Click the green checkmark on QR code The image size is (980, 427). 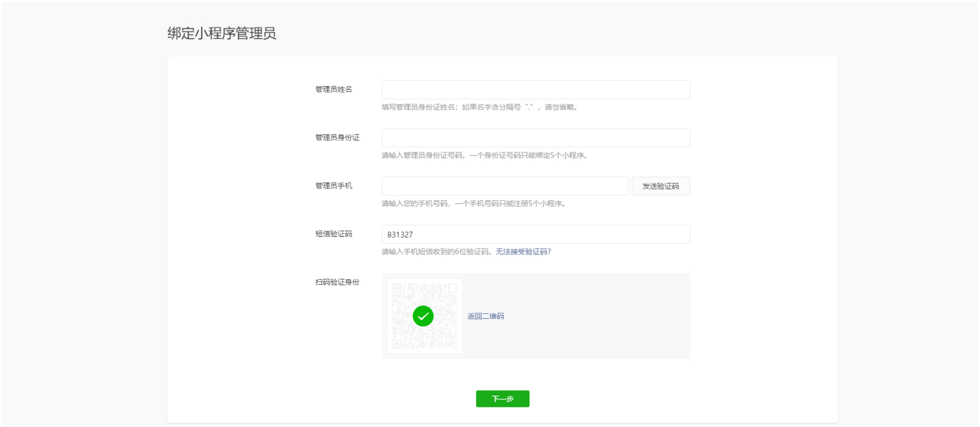(x=423, y=316)
